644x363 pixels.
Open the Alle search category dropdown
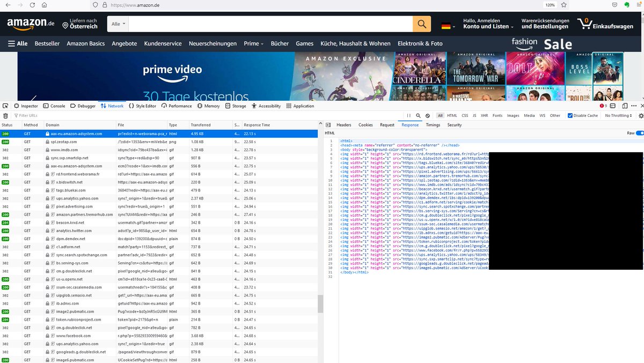coord(118,24)
